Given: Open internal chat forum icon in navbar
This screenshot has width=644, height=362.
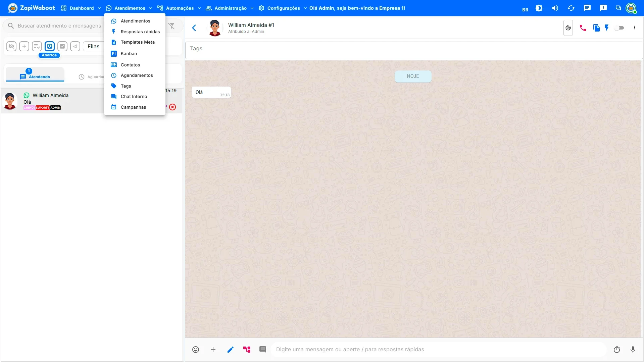Looking at the screenshot, I should [618, 8].
